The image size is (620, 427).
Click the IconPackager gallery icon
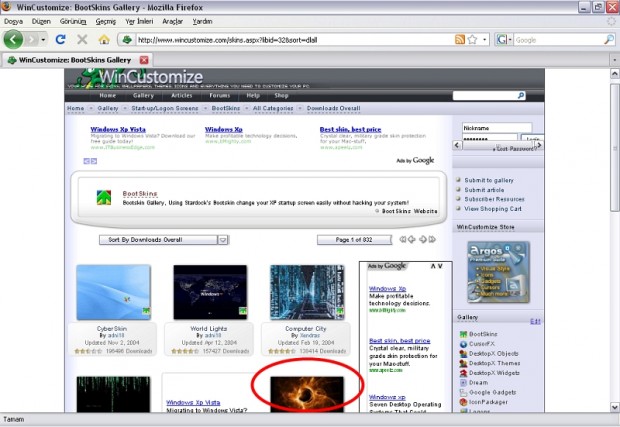click(x=463, y=402)
